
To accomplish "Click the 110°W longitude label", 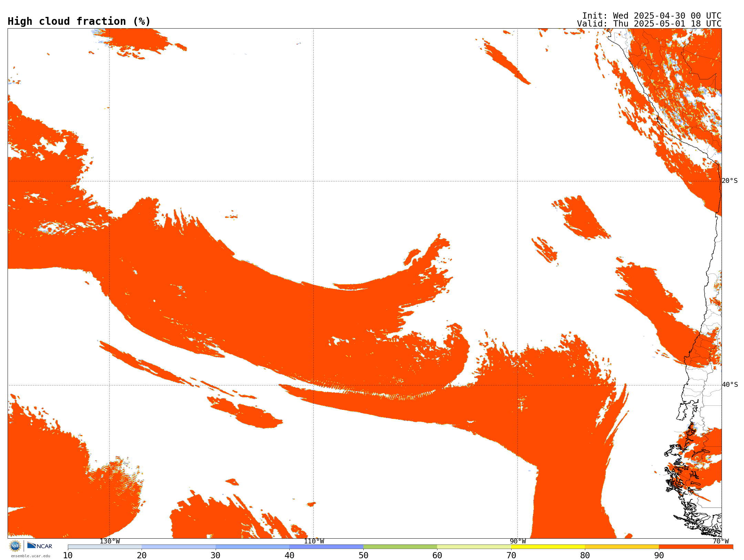I will click(x=314, y=541).
